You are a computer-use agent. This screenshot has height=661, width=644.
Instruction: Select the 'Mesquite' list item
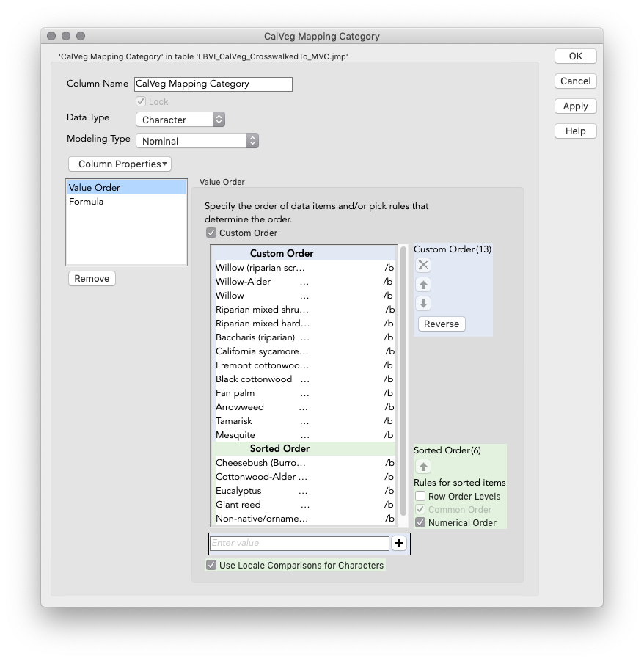pos(304,434)
